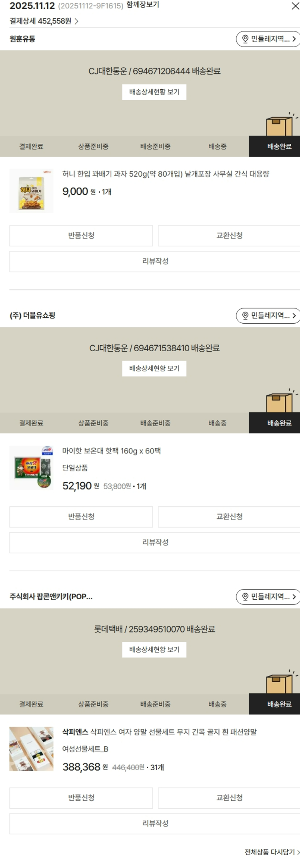Expand the 민들레지역 chevron for 주식회사 팝콘앤키키
This screenshot has width=300, height=868.
[294, 597]
